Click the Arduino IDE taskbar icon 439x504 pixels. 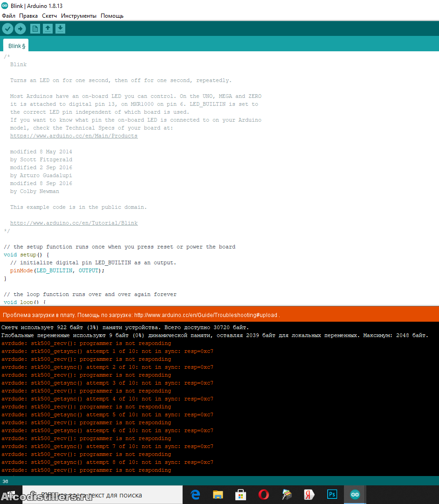[x=355, y=494]
